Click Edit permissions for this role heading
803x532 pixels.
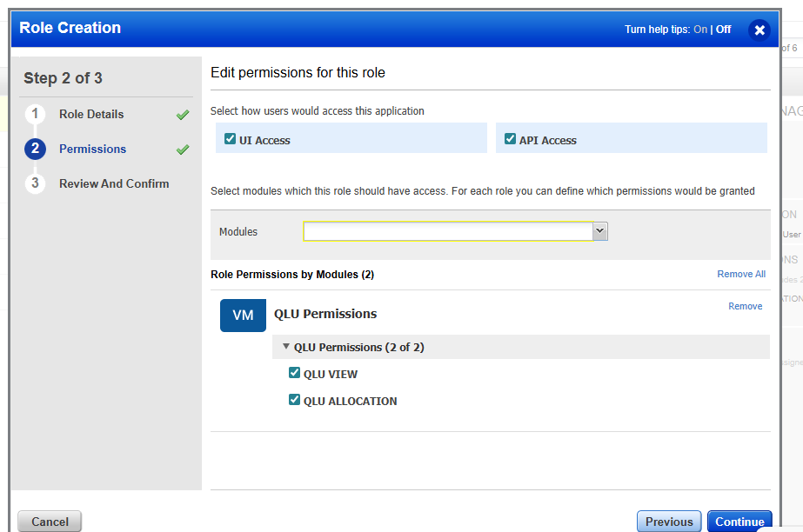click(x=298, y=73)
